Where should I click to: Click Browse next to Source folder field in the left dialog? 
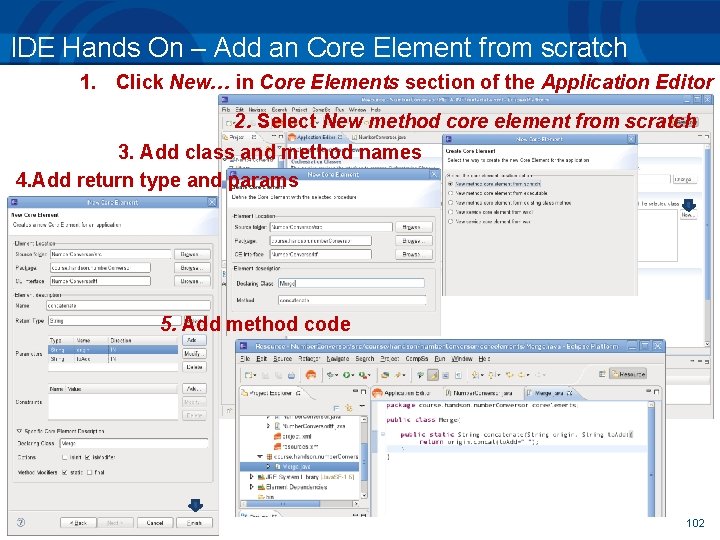pos(192,254)
